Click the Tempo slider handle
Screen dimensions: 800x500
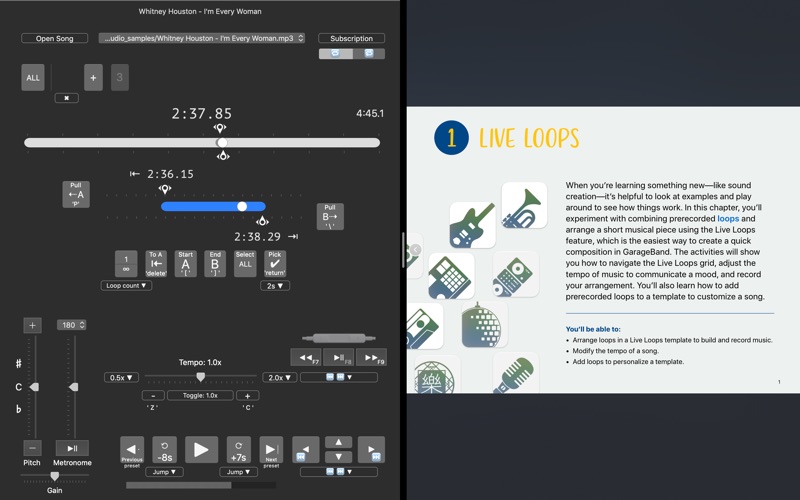click(201, 377)
